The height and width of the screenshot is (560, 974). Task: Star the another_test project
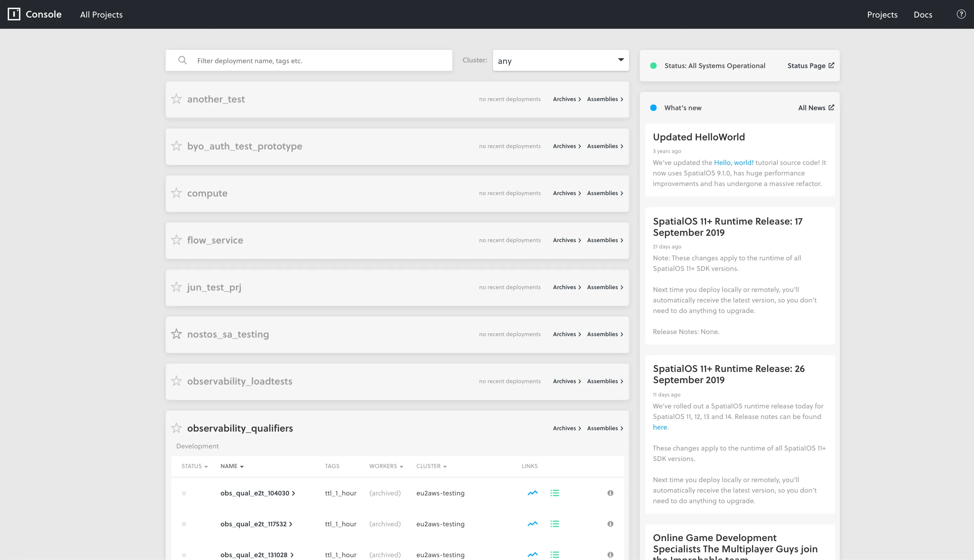(177, 99)
